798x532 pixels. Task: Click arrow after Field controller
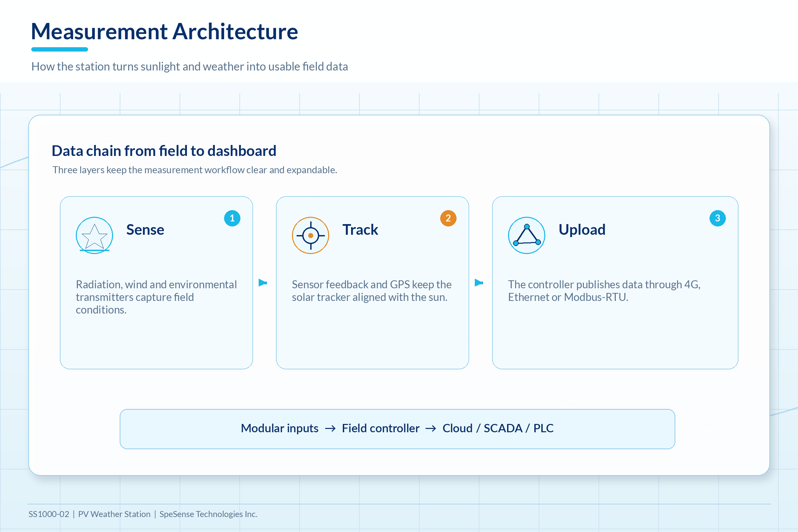431,429
